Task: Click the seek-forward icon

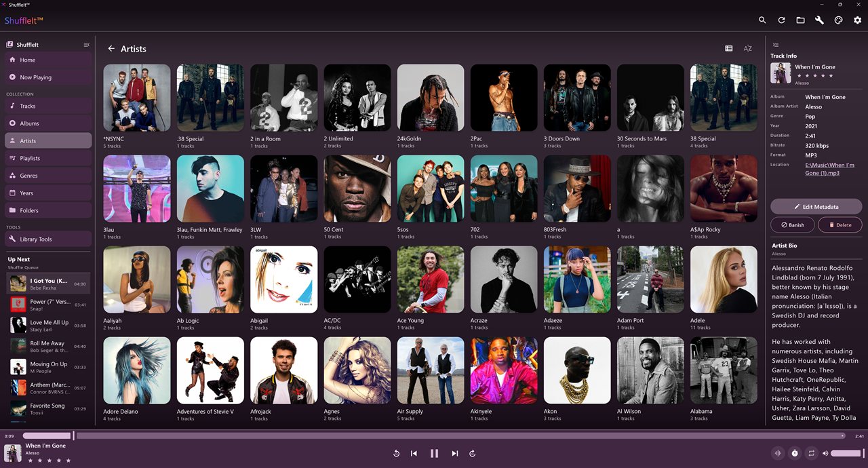Action: click(x=472, y=453)
